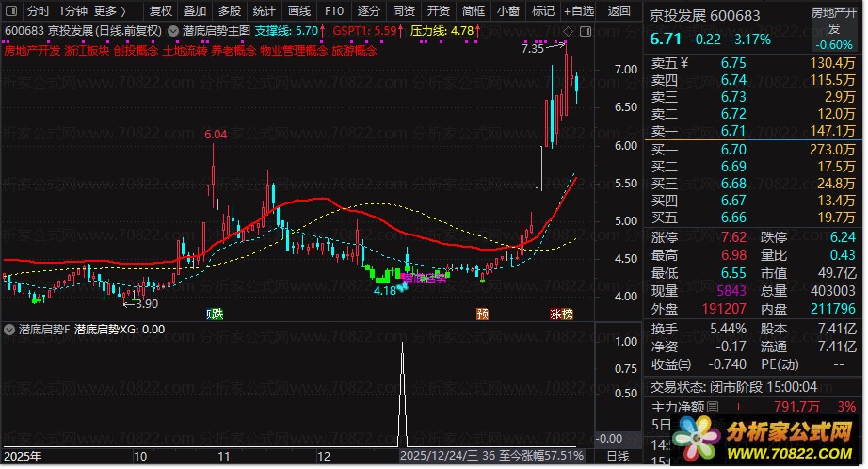868x469 pixels.
Task: Open the 土地流转 concept tag
Action: click(x=185, y=51)
